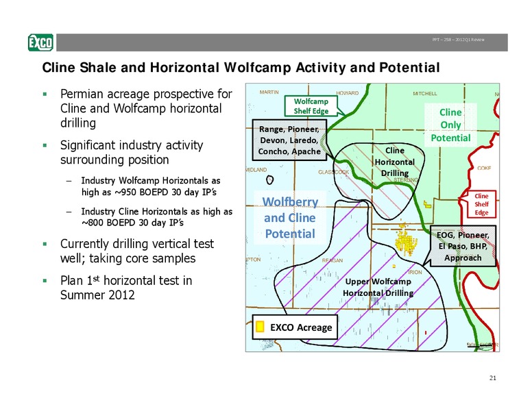Click the red 'Cline Shelf Edge' callout
Viewport: 532px width, 411px height.
[x=481, y=204]
